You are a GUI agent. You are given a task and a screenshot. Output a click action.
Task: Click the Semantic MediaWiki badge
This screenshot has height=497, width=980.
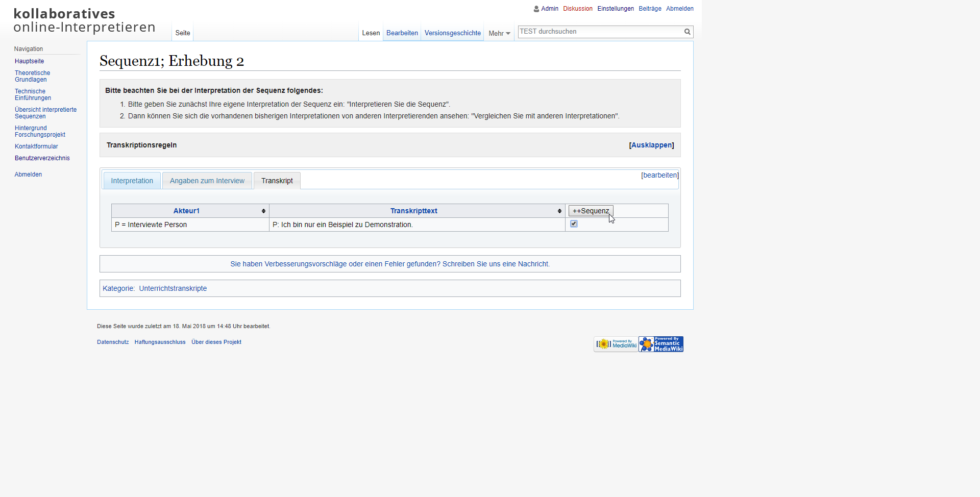coord(661,344)
